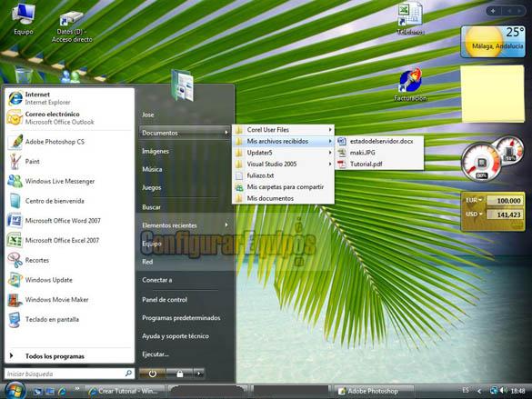Screen dimensions: 532x399
Task: Open the weather gadget for Málaga
Action: click(493, 42)
